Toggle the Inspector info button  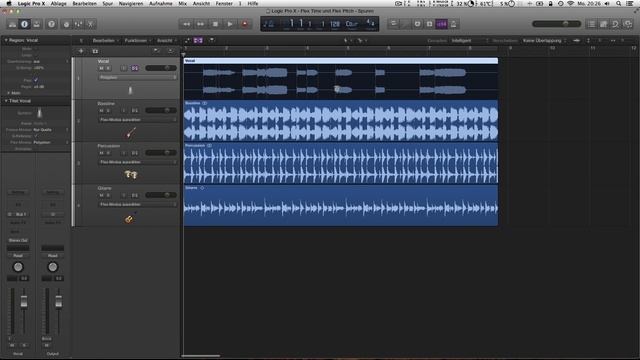coord(24,24)
